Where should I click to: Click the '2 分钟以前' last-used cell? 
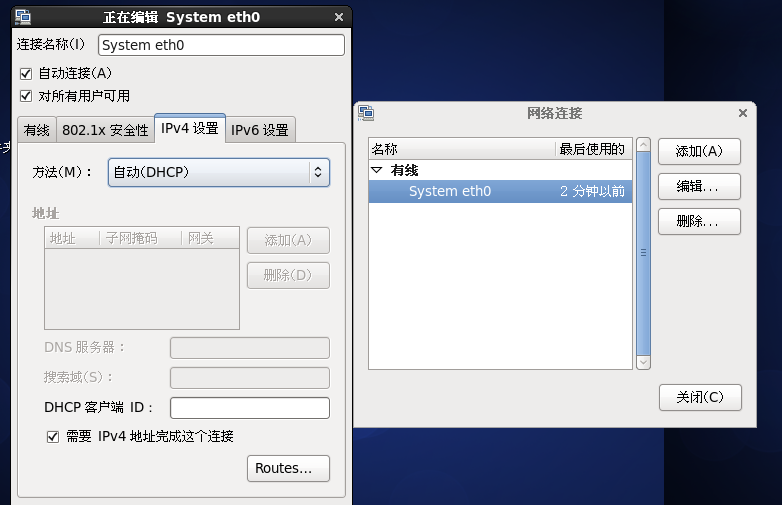592,191
